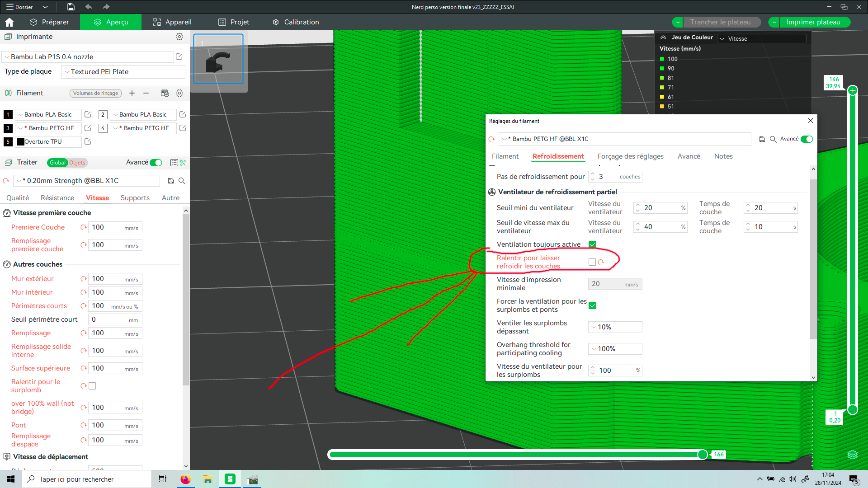This screenshot has width=868, height=488.
Task: Click the home icon in top bar
Action: (x=9, y=22)
